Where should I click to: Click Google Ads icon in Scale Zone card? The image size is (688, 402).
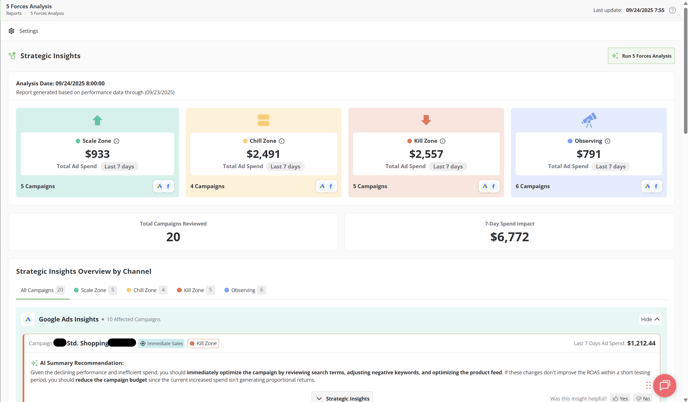point(159,186)
